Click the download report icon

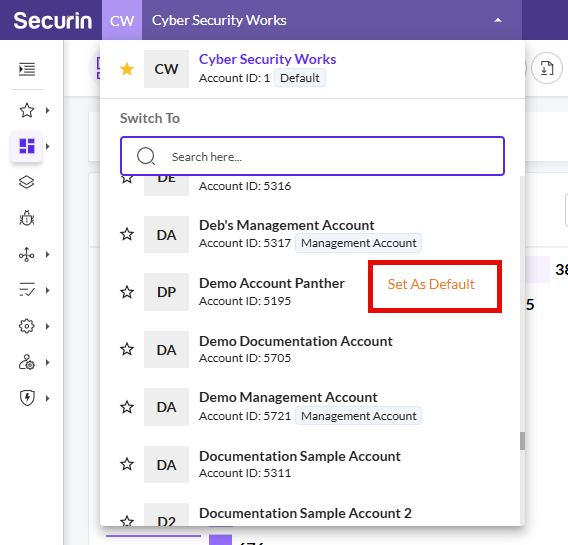tap(547, 68)
